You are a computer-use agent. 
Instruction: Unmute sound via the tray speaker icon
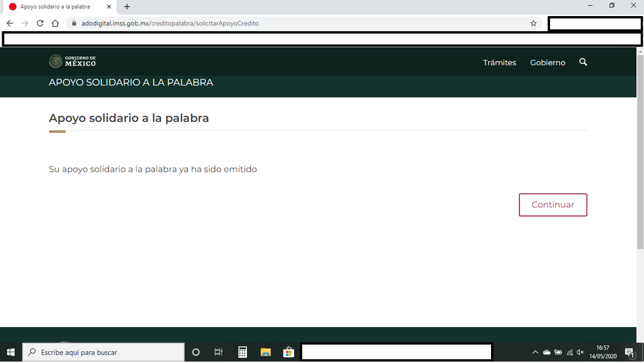click(580, 352)
